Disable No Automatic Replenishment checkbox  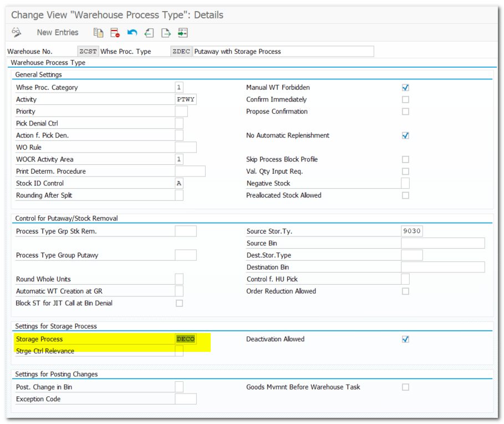click(405, 135)
